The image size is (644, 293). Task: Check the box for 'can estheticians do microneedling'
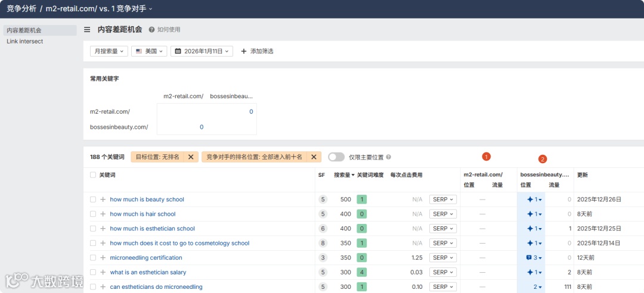point(93,287)
